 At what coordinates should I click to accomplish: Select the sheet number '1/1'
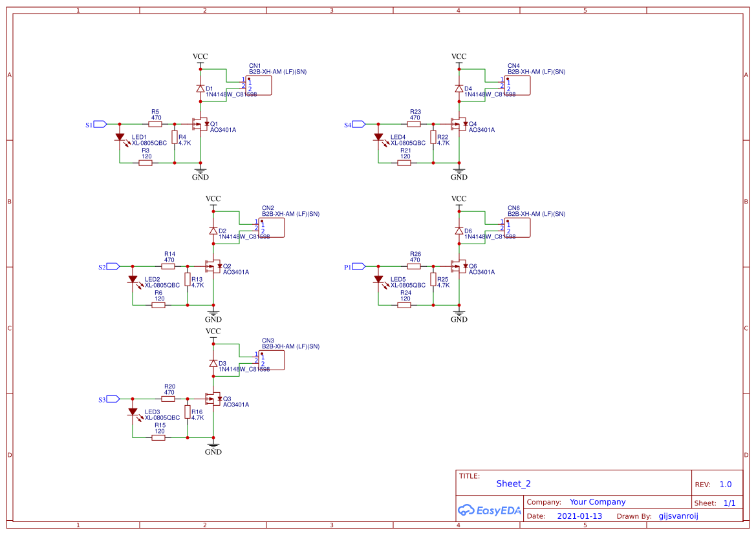pyautogui.click(x=729, y=503)
